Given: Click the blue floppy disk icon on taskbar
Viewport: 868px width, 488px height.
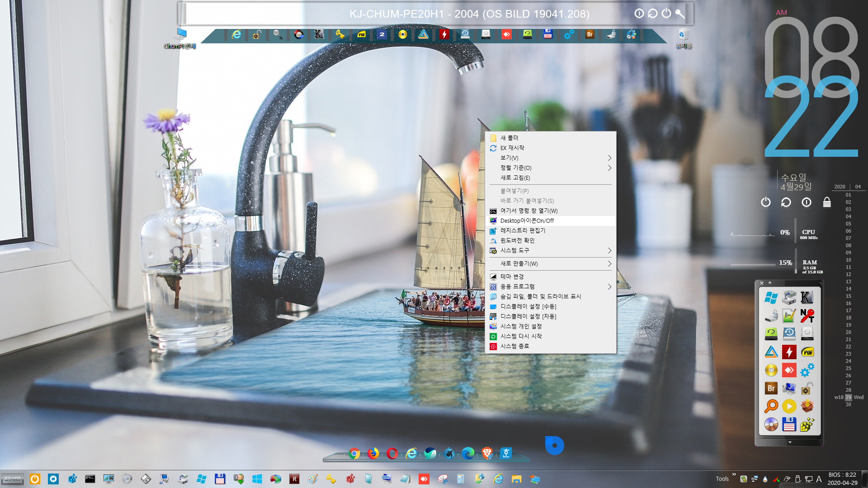Looking at the screenshot, I should (220, 479).
